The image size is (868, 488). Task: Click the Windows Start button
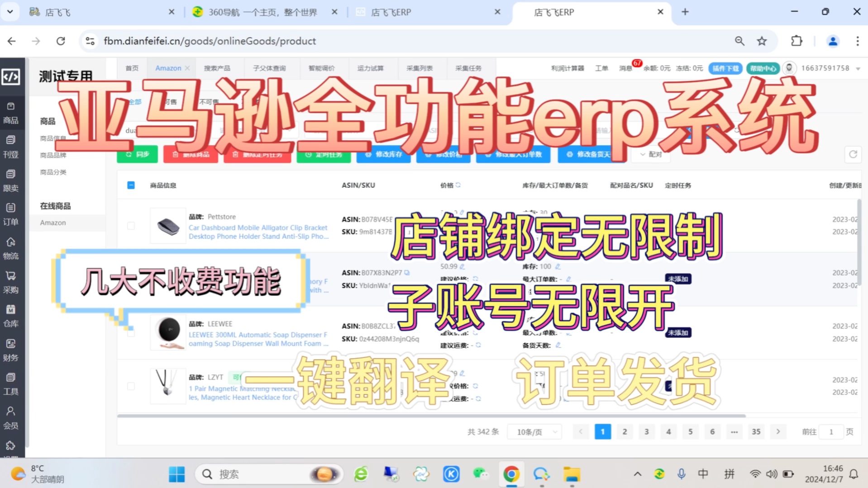pos(176,474)
